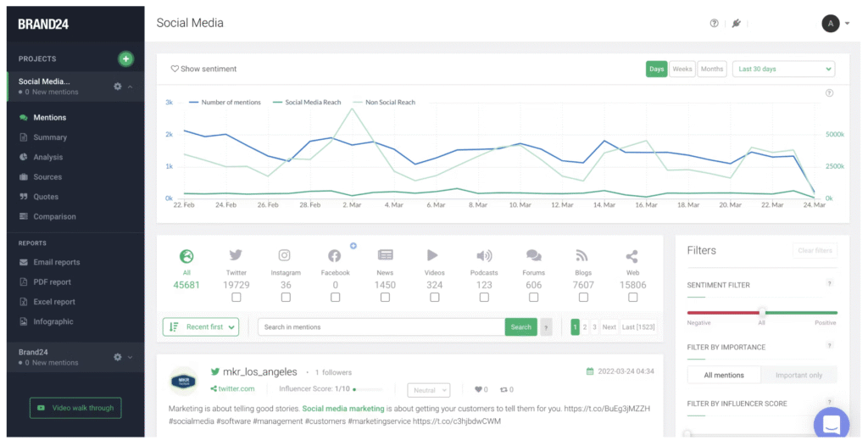Jump to Last [1523] page
This screenshot has height=446, width=868.
638,327
